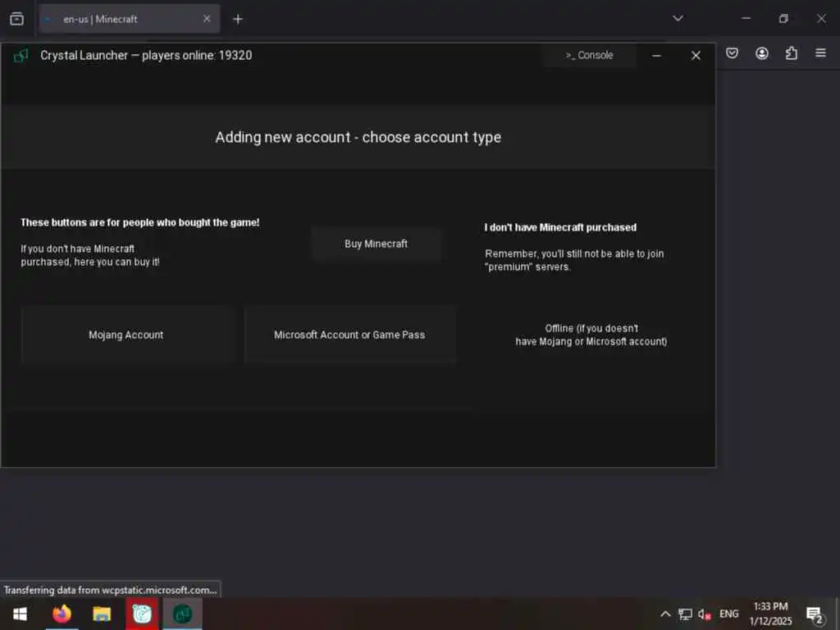Click 'These buttons are for people who bought the game!' text
The height and width of the screenshot is (630, 840).
[x=139, y=222]
